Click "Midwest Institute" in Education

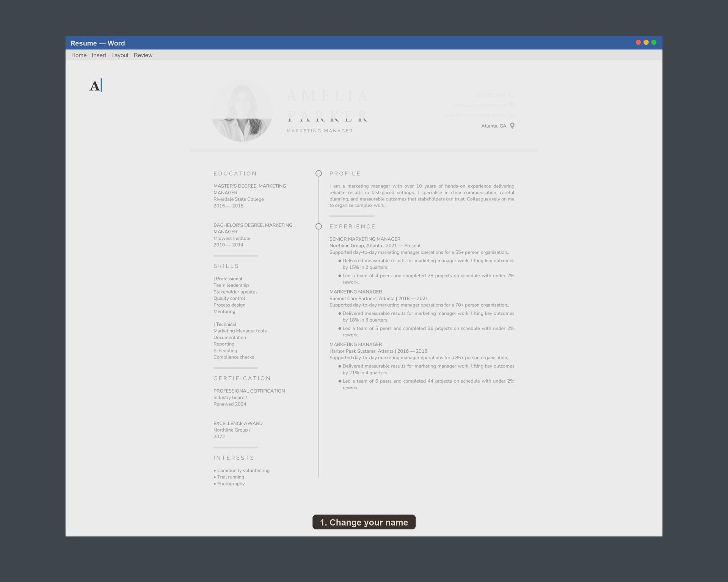pos(232,238)
